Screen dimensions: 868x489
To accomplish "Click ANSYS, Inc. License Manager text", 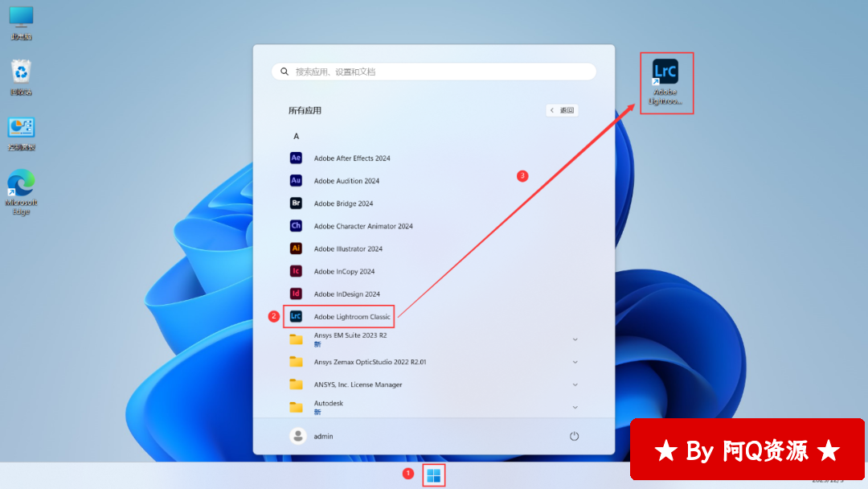I will 358,385.
